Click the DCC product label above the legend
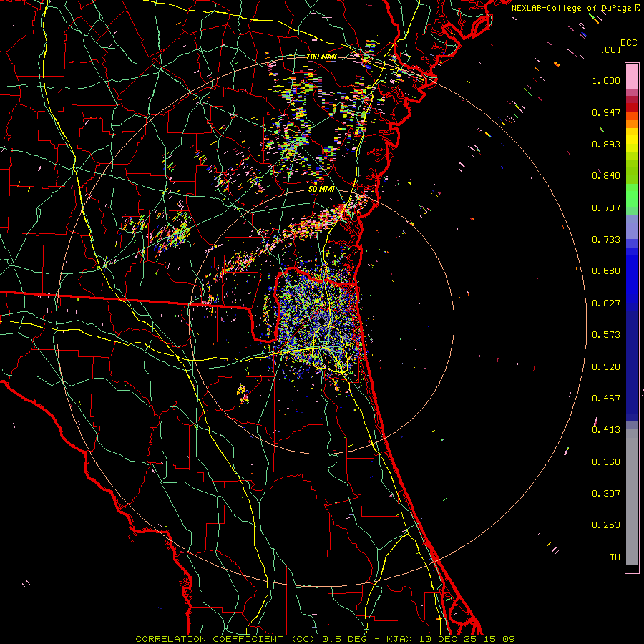Screen dimensions: 644x644 click(x=629, y=43)
